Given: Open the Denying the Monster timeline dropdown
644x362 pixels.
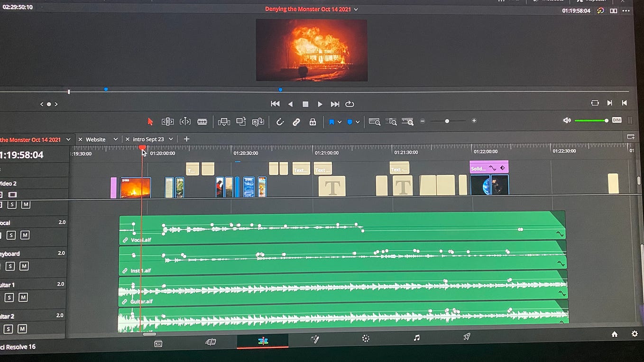Looking at the screenshot, I should tap(356, 9).
